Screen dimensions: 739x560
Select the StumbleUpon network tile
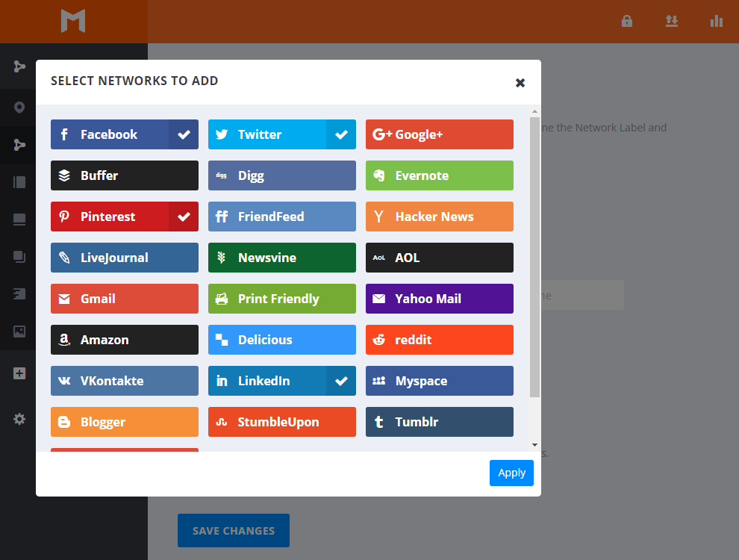pos(281,422)
